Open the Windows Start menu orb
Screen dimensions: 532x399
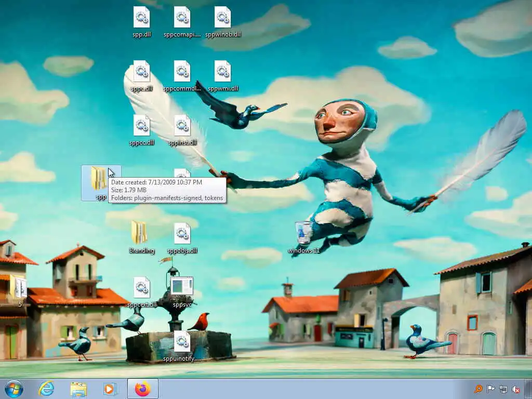(14, 389)
